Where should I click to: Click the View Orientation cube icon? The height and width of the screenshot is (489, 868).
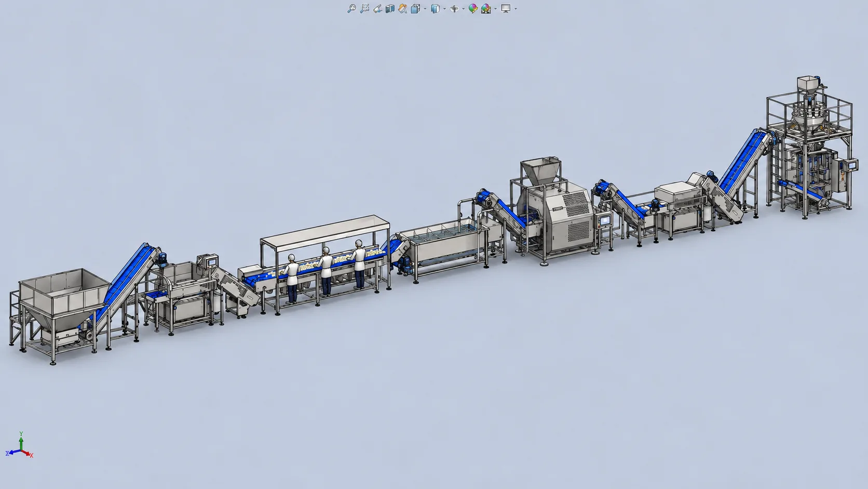pyautogui.click(x=415, y=8)
